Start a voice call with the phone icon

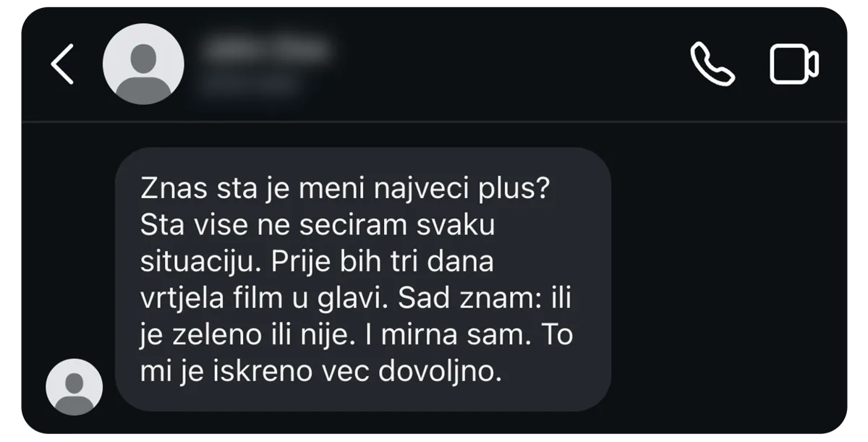point(712,64)
